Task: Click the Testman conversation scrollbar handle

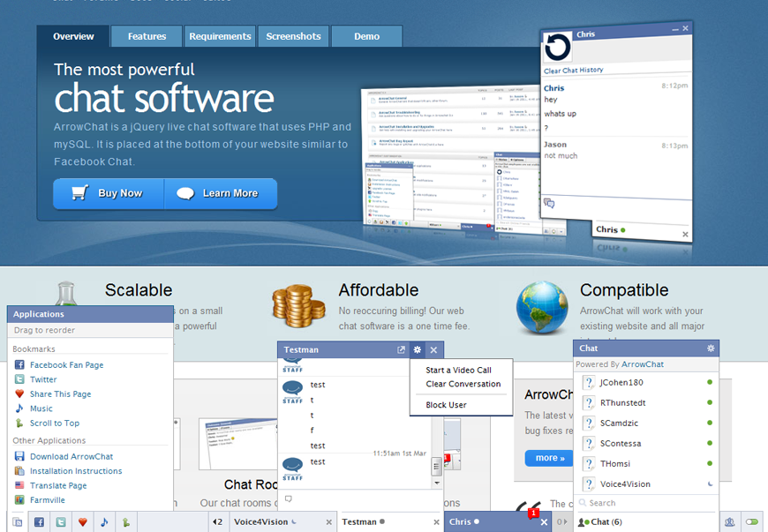Action: (x=436, y=467)
